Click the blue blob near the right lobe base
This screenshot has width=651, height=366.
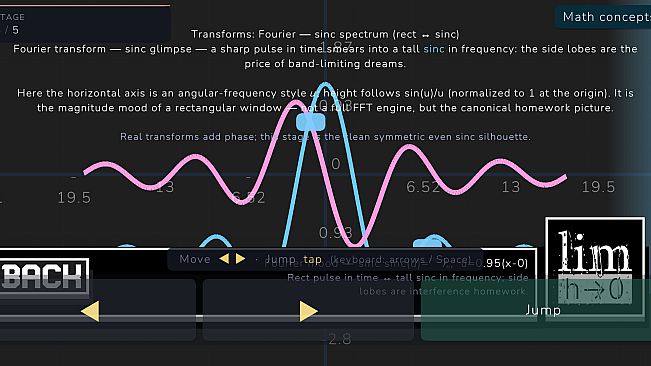428,242
